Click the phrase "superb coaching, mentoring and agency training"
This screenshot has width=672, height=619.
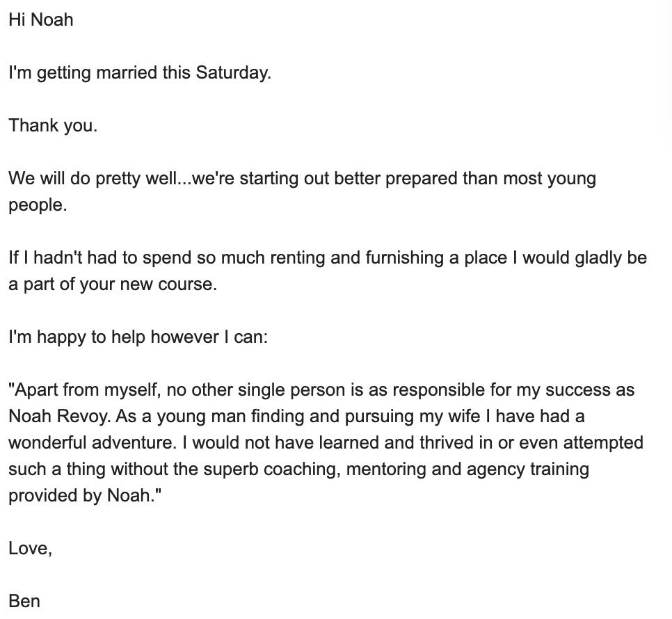pyautogui.click(x=396, y=469)
